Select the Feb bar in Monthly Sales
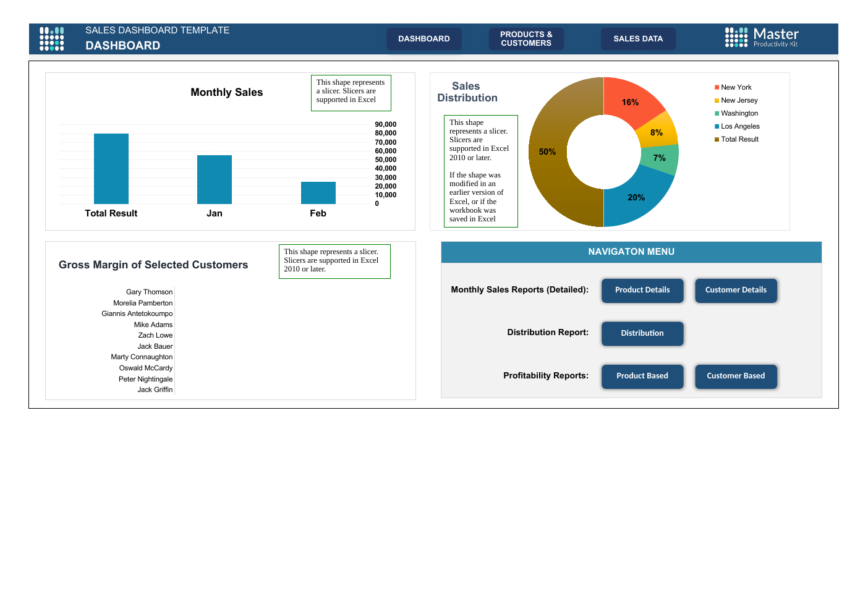 click(x=318, y=193)
